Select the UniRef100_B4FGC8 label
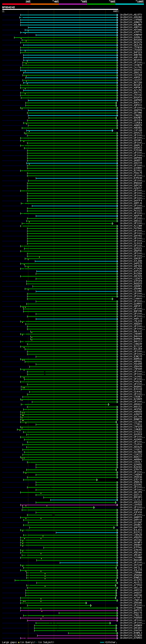 [x=131, y=52]
